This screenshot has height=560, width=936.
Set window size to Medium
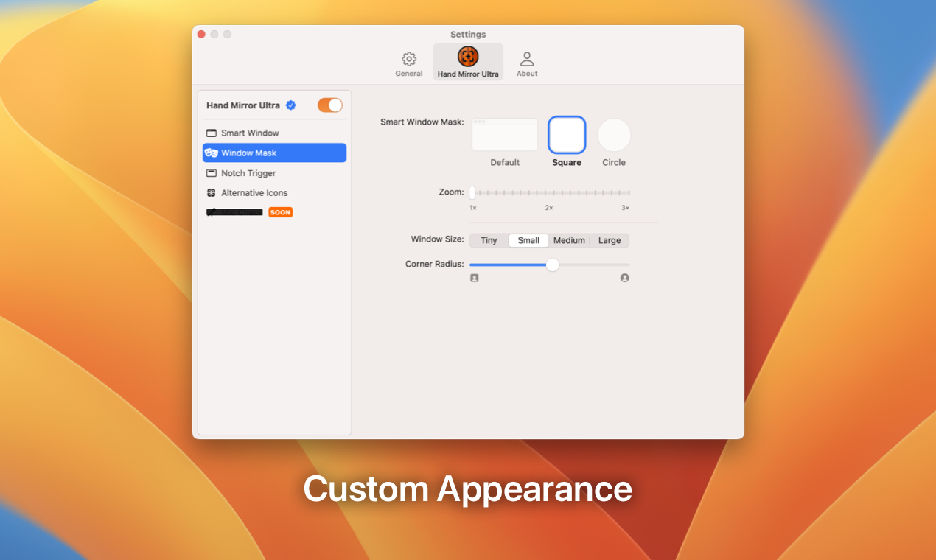click(x=569, y=240)
